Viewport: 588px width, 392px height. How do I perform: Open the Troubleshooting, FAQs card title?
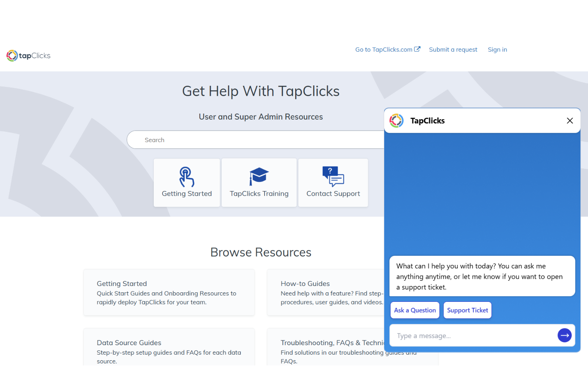(332, 343)
